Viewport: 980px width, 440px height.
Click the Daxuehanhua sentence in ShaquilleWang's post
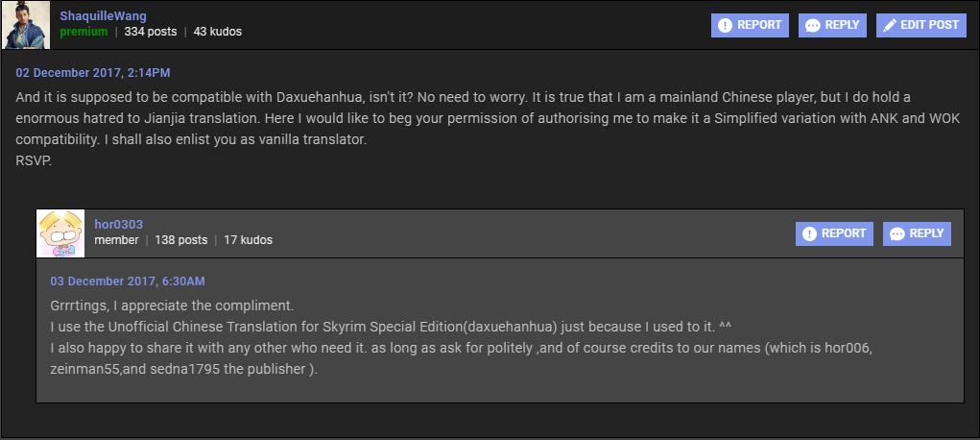tap(190, 98)
